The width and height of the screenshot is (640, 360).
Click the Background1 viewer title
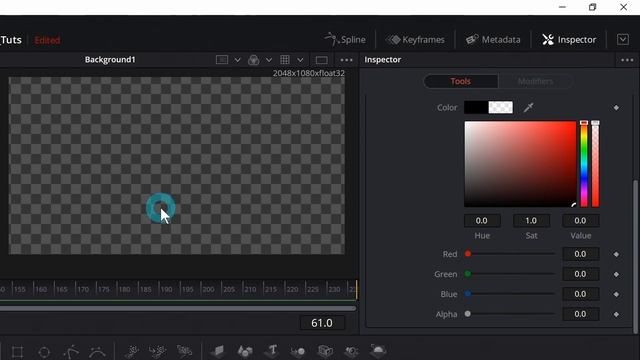pyautogui.click(x=110, y=60)
